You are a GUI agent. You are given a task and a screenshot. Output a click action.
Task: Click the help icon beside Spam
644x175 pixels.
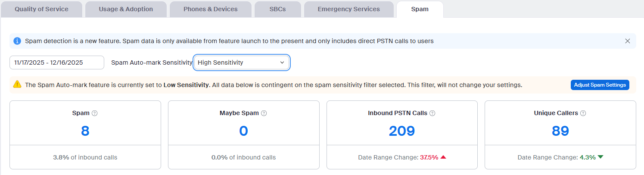pos(95,113)
